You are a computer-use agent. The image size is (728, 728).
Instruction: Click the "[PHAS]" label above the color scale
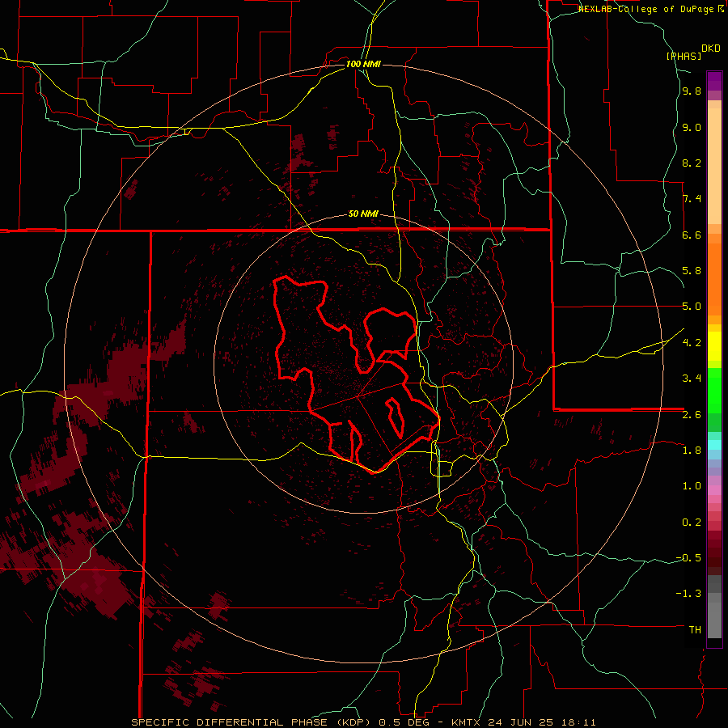click(684, 56)
